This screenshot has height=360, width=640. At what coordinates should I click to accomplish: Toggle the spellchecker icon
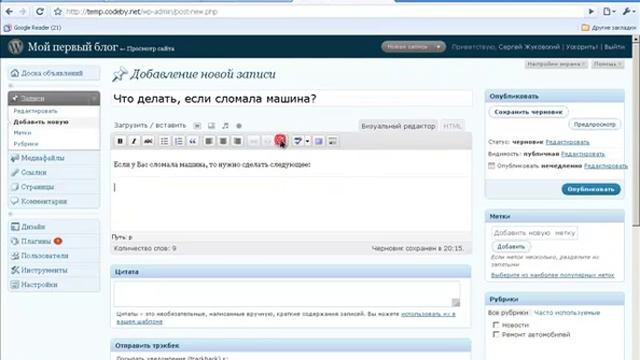point(298,141)
